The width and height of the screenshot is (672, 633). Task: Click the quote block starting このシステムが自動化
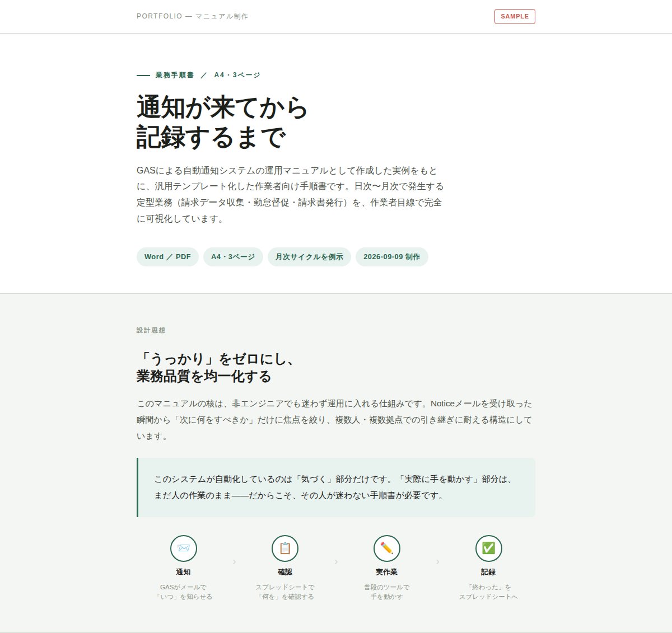click(x=336, y=487)
